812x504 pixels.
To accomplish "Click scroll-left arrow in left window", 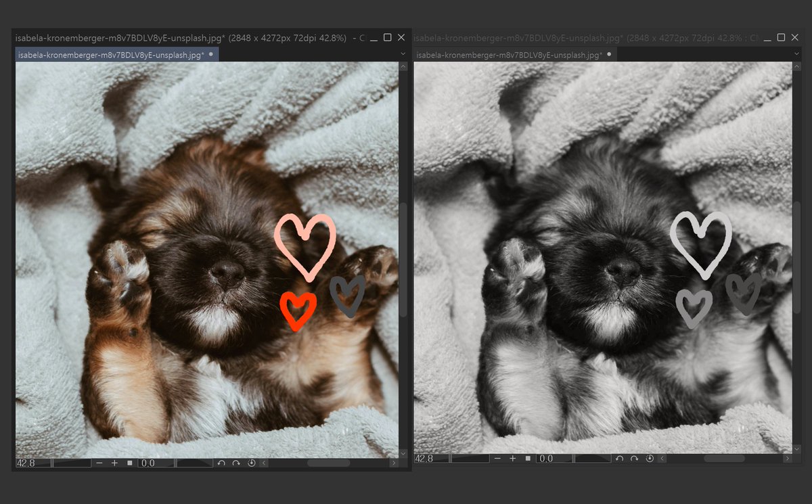I will (x=264, y=463).
